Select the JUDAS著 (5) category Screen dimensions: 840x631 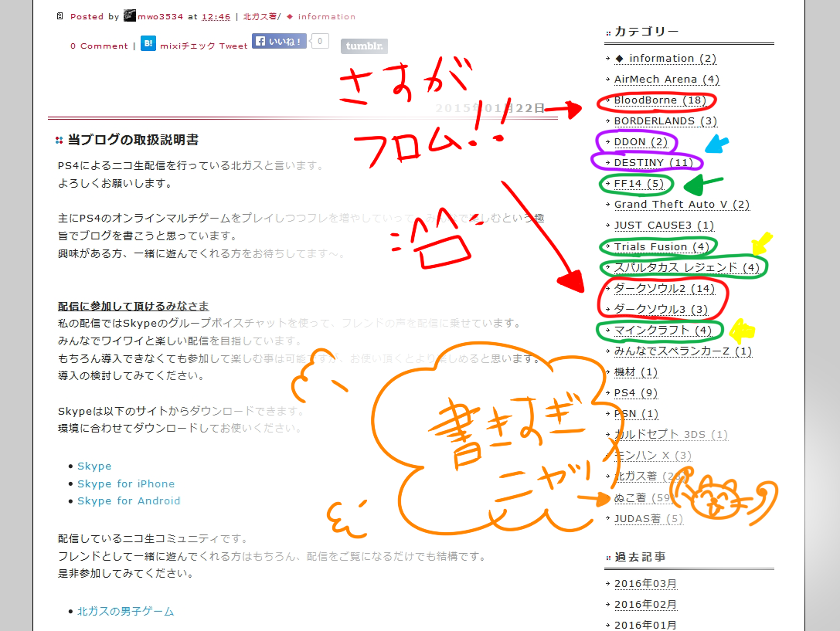pos(649,518)
